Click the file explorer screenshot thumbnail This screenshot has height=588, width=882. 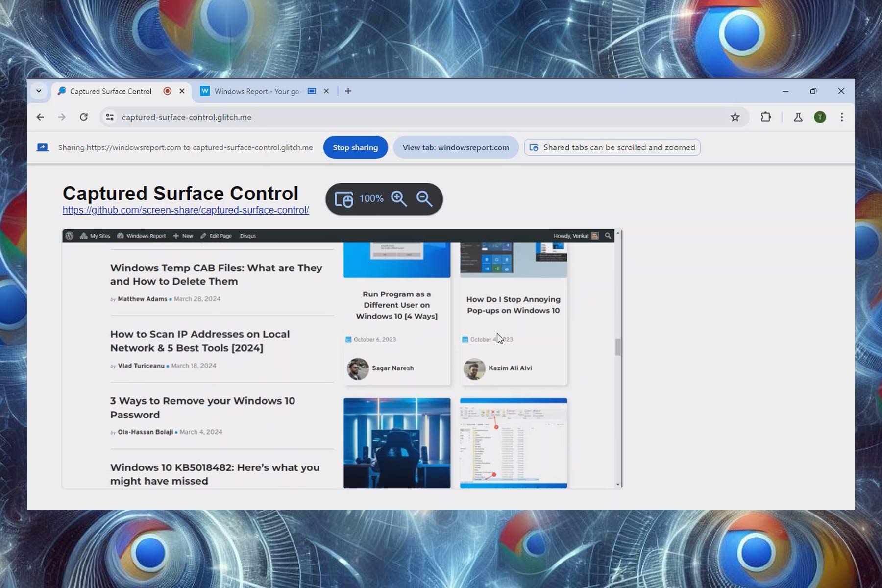click(514, 443)
